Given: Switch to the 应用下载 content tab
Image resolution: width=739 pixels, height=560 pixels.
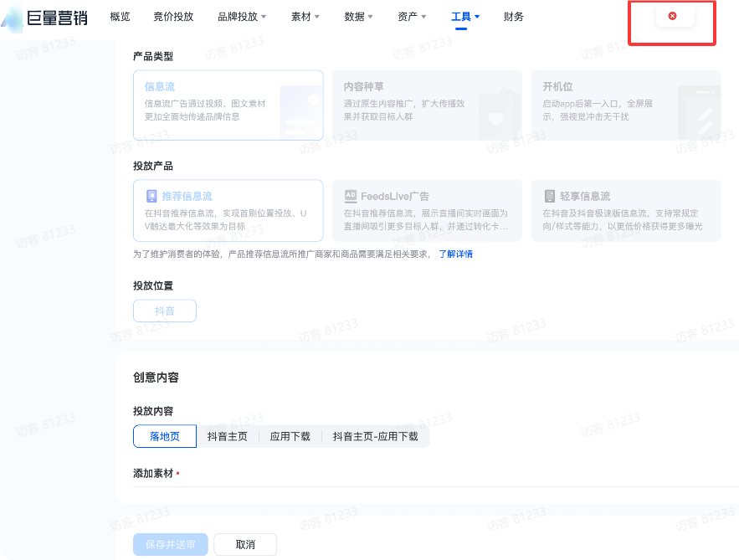Looking at the screenshot, I should 290,436.
